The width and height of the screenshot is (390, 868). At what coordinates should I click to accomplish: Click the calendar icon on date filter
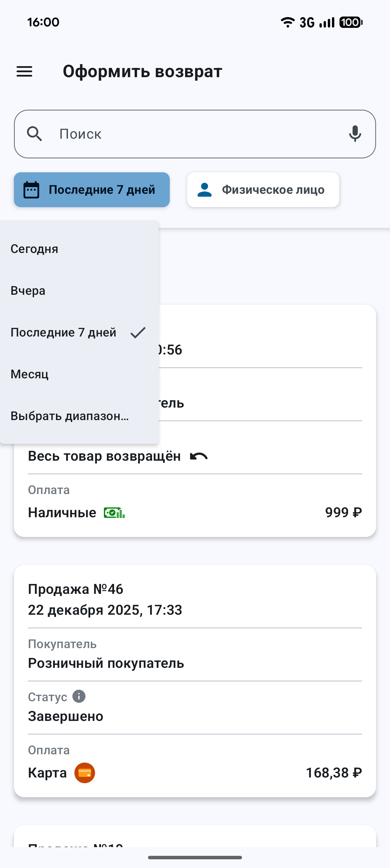tap(31, 190)
